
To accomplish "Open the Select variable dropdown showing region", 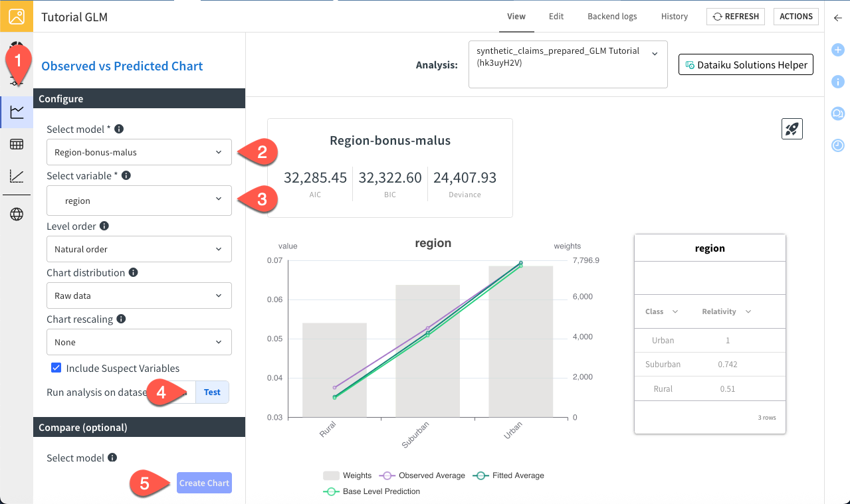I will [139, 200].
